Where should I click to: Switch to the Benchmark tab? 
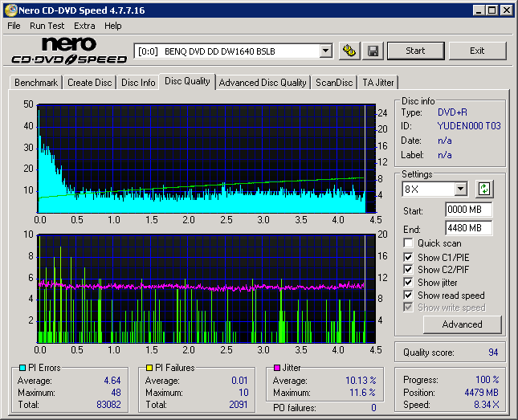point(36,83)
